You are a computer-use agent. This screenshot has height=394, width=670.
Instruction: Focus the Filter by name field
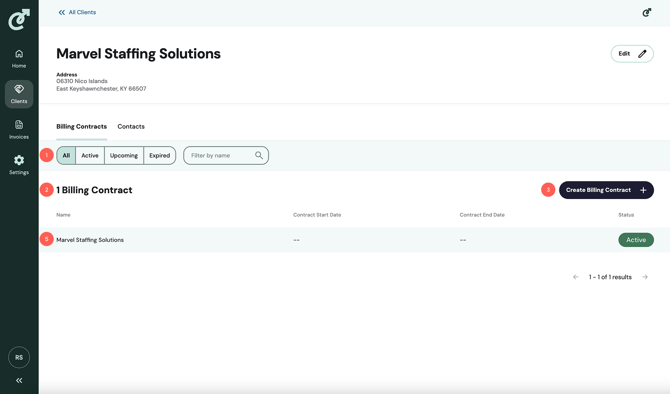(x=226, y=156)
